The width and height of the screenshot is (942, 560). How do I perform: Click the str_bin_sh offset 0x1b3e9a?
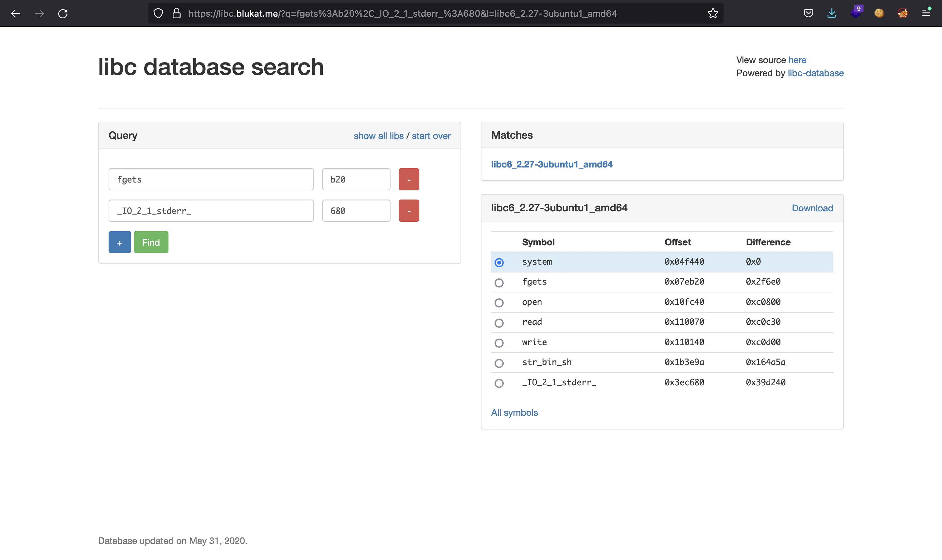click(x=684, y=362)
